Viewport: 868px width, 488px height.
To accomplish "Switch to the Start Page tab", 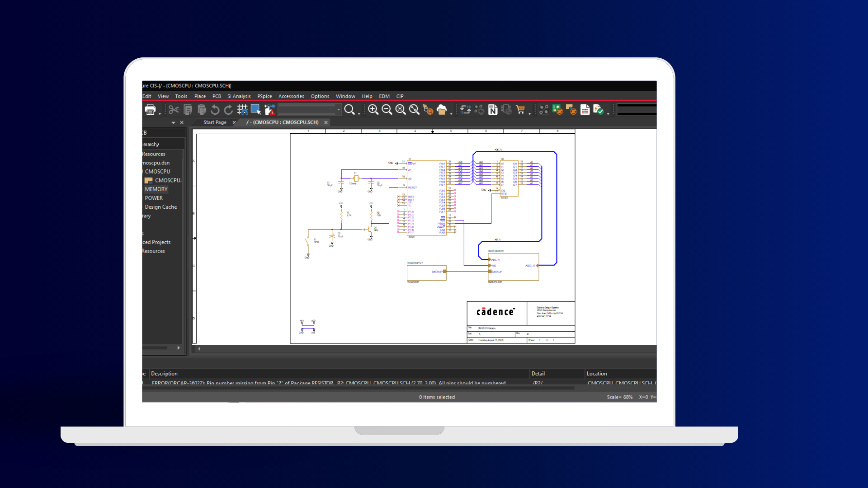I will [x=215, y=122].
